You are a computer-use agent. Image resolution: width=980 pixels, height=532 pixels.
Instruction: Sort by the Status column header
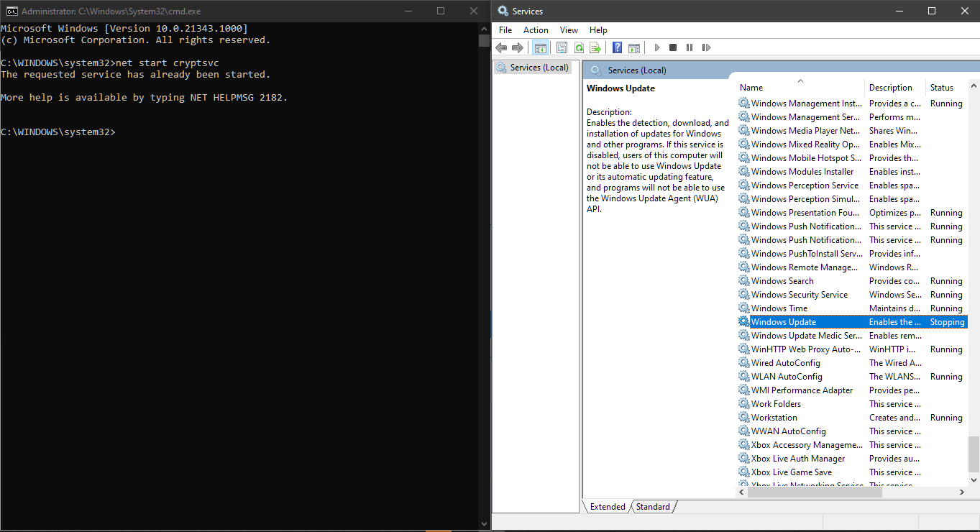pos(946,88)
